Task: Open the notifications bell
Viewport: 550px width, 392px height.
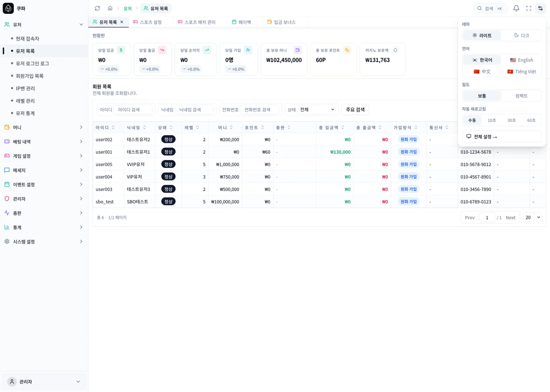Action: pyautogui.click(x=516, y=8)
